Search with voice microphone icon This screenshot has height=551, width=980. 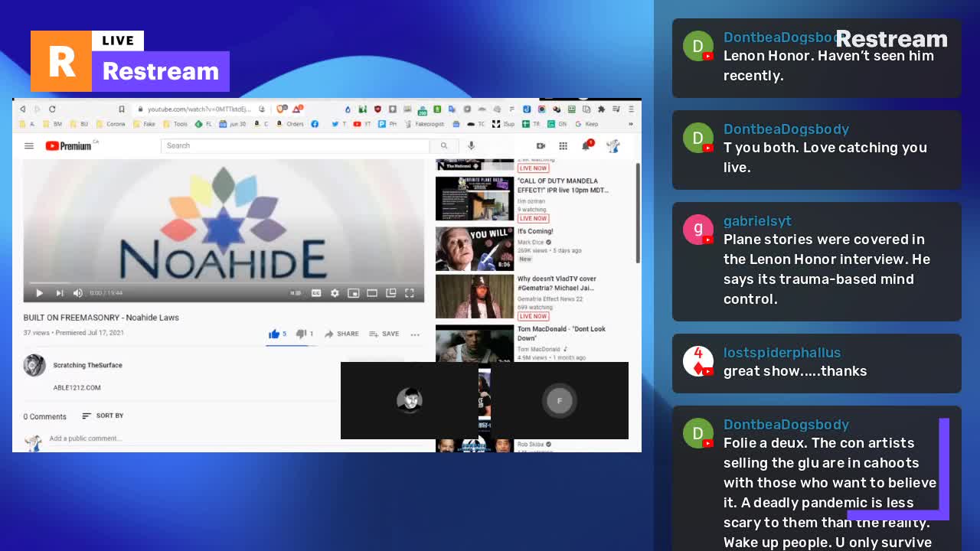(x=471, y=145)
